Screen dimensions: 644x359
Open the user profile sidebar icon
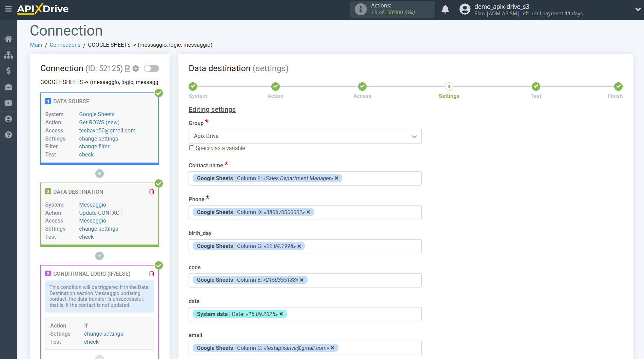pos(8,119)
